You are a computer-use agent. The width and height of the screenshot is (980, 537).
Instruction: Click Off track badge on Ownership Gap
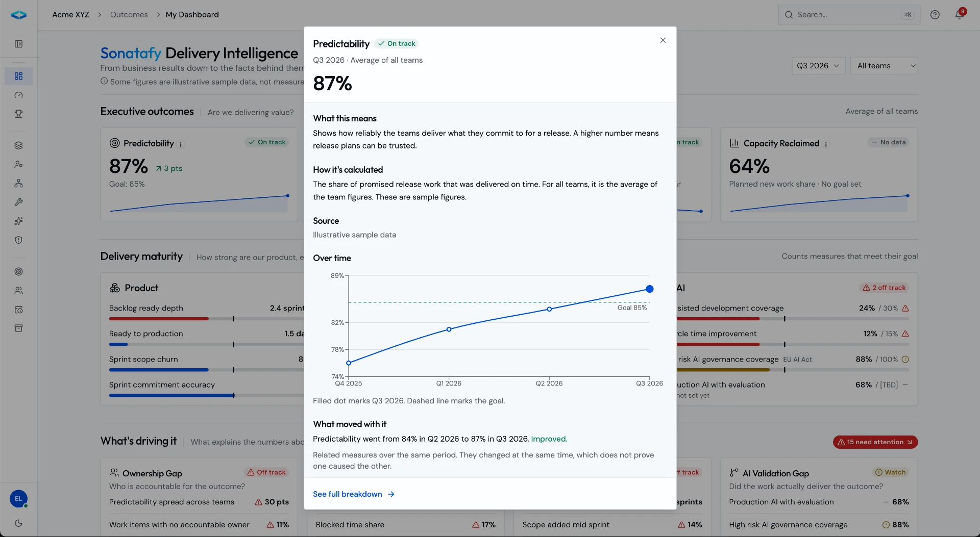266,472
